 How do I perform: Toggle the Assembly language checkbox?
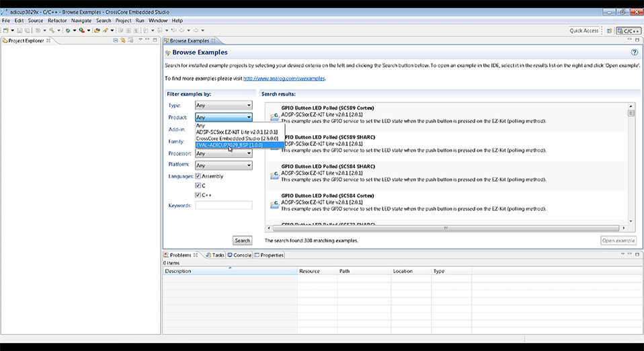coord(198,176)
